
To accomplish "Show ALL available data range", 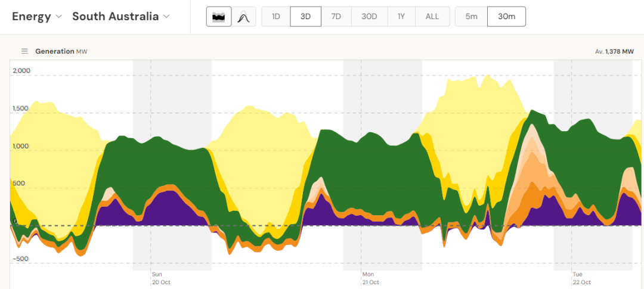I will click(x=432, y=17).
